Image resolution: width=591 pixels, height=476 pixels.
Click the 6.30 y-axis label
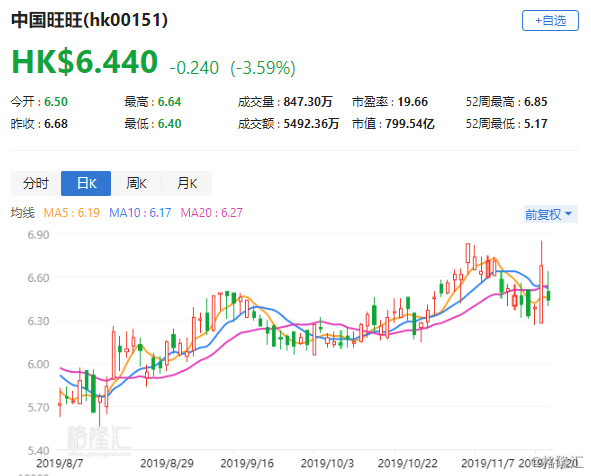coord(38,321)
